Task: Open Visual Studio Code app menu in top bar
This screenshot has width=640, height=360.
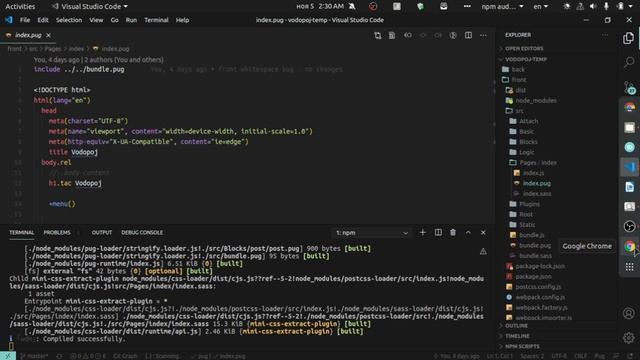Action: 89,7
